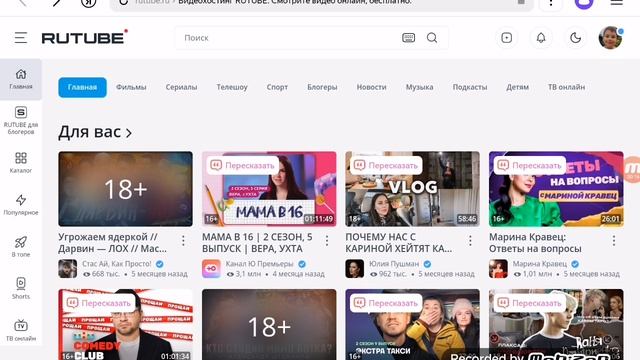This screenshot has width=640, height=360.
Task: Open the Стас Ай, Как Просто! channel link
Action: click(117, 264)
